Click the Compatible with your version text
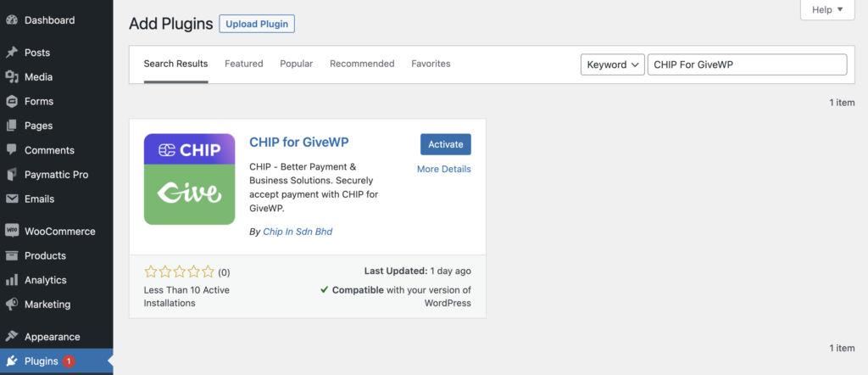868x375 pixels. pos(396,296)
